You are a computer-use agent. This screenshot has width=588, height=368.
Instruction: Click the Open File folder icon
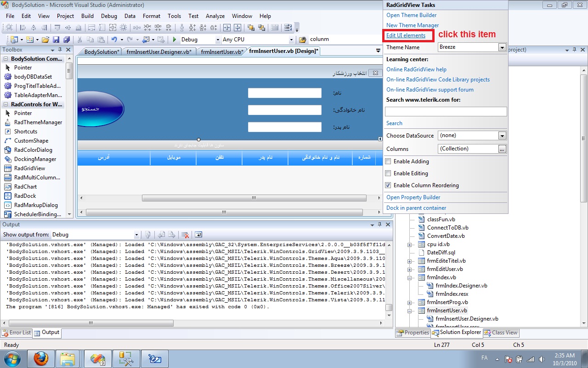(x=45, y=40)
